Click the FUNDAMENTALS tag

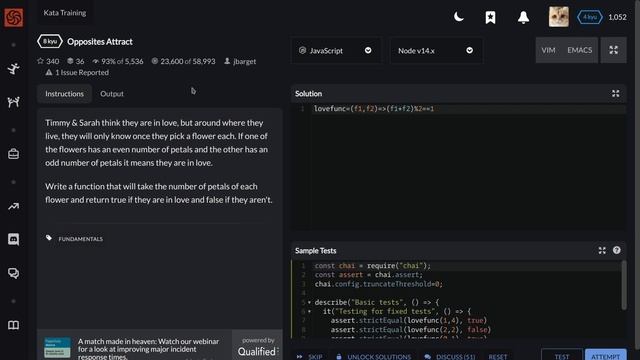pos(80,239)
